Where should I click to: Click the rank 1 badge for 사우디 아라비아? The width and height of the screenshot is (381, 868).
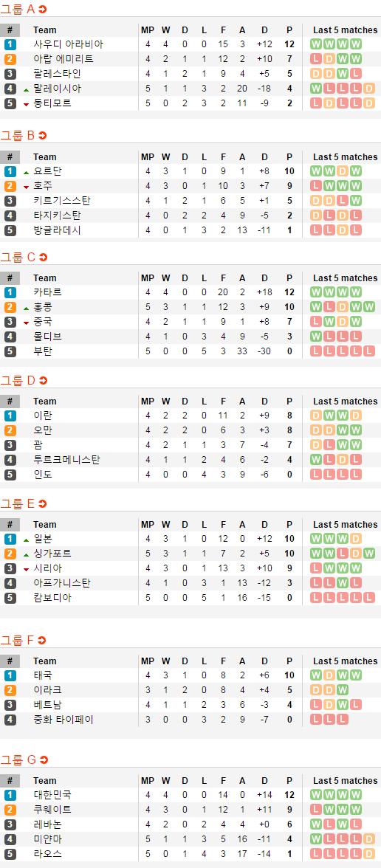(x=10, y=44)
